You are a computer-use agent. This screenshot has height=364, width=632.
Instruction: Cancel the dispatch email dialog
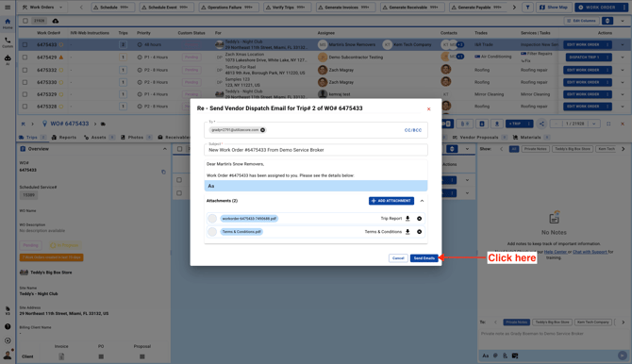click(x=398, y=258)
